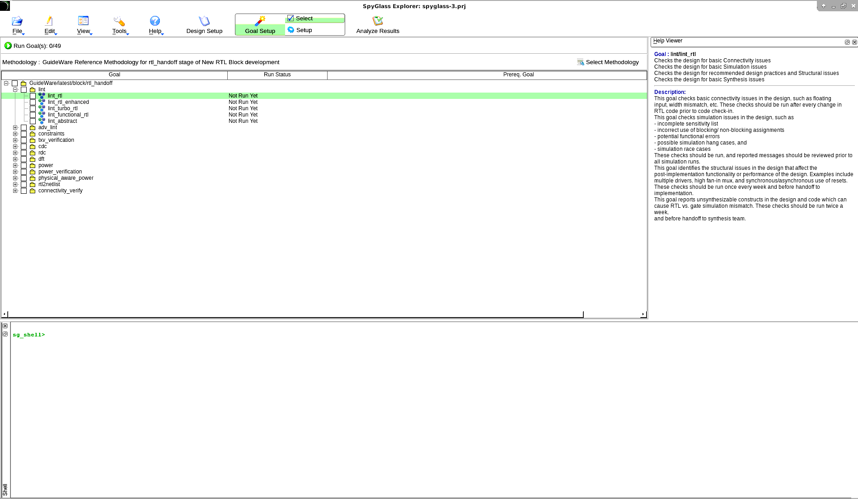
Task: Expand the constraints folder
Action: pos(15,134)
